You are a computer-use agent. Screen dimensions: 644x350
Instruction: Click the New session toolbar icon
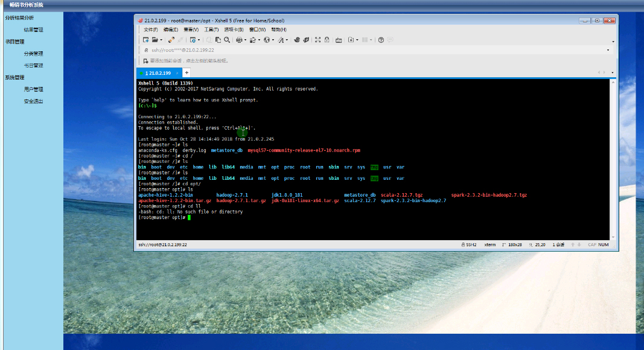click(145, 40)
